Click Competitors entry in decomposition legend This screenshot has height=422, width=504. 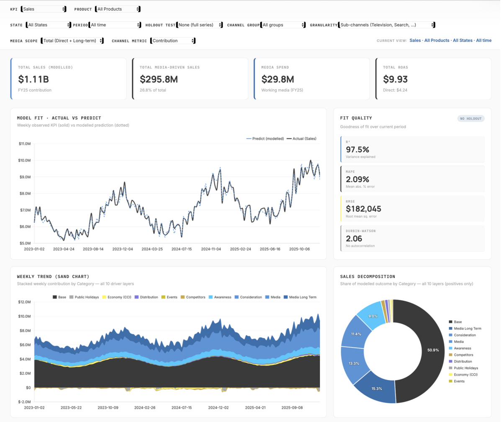(x=461, y=355)
